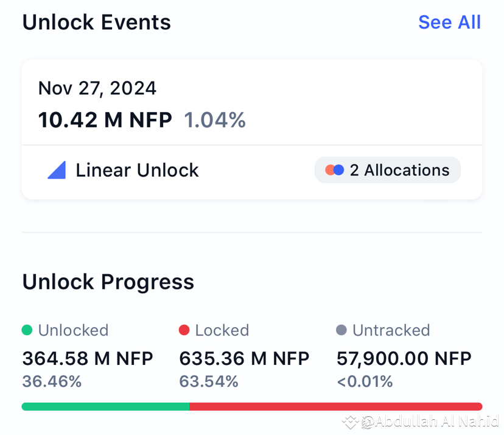The height and width of the screenshot is (435, 504).
Task: Click the gray Untracked legend dot
Action: pos(341,330)
